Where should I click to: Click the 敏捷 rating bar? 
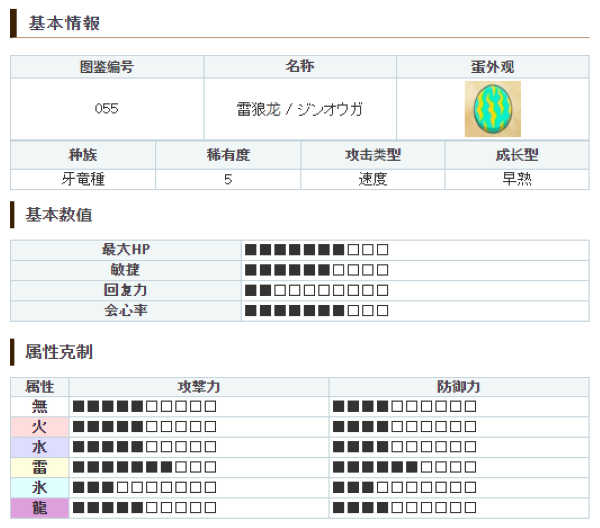316,270
